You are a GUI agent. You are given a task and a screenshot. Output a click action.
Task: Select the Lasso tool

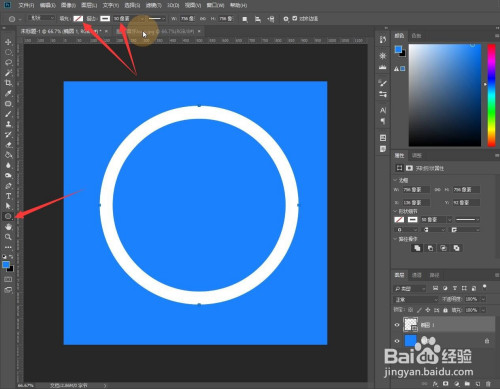(8, 62)
